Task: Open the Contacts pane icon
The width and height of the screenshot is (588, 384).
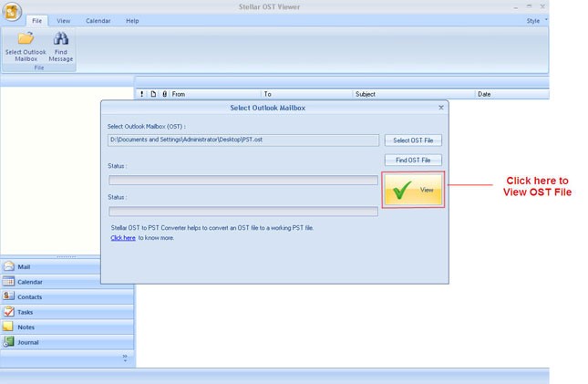Action: [x=8, y=296]
